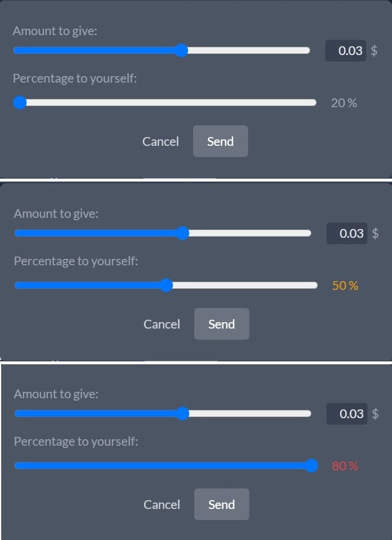Click the red 80 % value label
The height and width of the screenshot is (540, 392).
click(345, 466)
